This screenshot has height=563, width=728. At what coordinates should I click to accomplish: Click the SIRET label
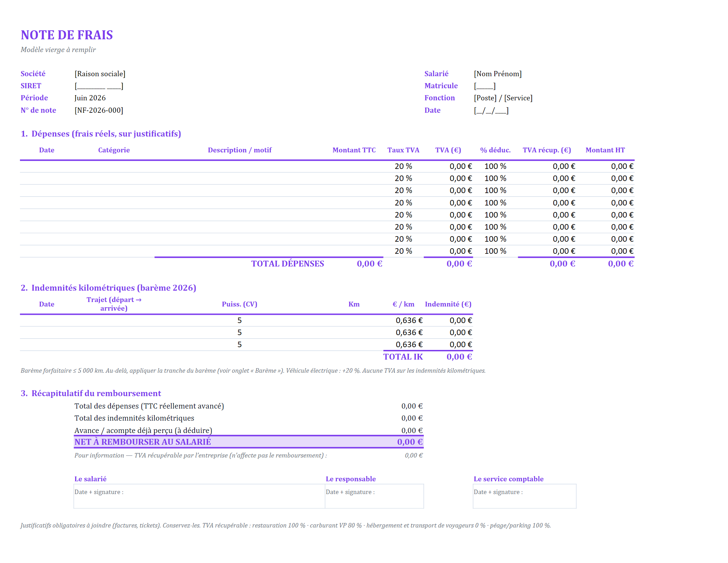coord(31,86)
